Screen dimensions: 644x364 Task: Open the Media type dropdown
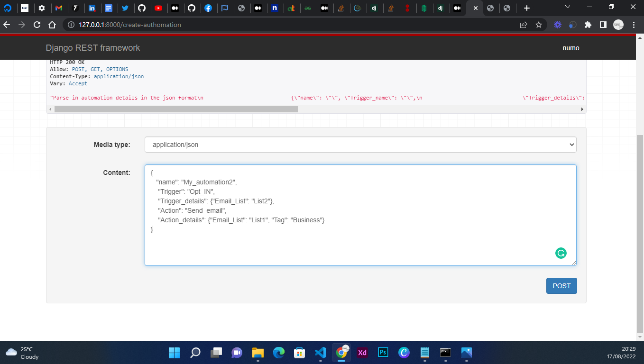coord(360,145)
